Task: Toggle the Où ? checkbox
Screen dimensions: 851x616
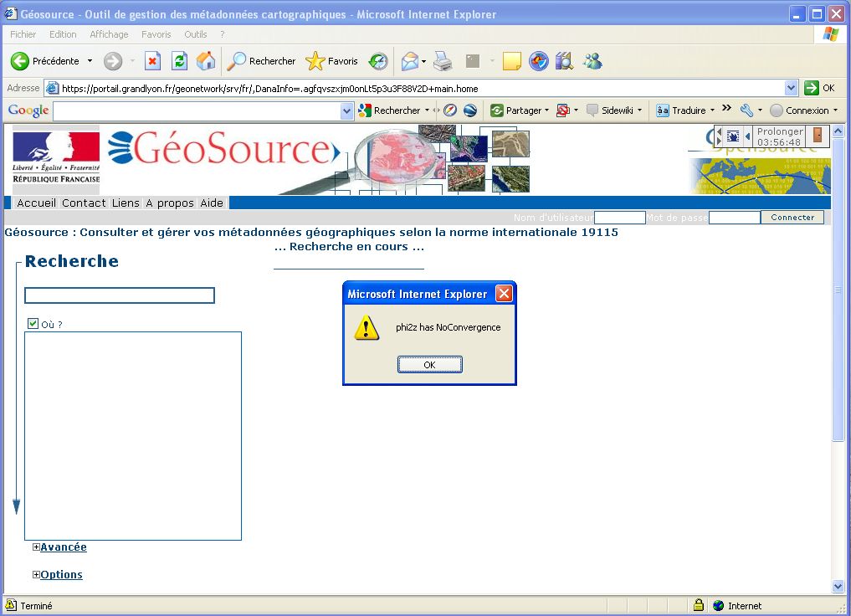Action: (33, 324)
